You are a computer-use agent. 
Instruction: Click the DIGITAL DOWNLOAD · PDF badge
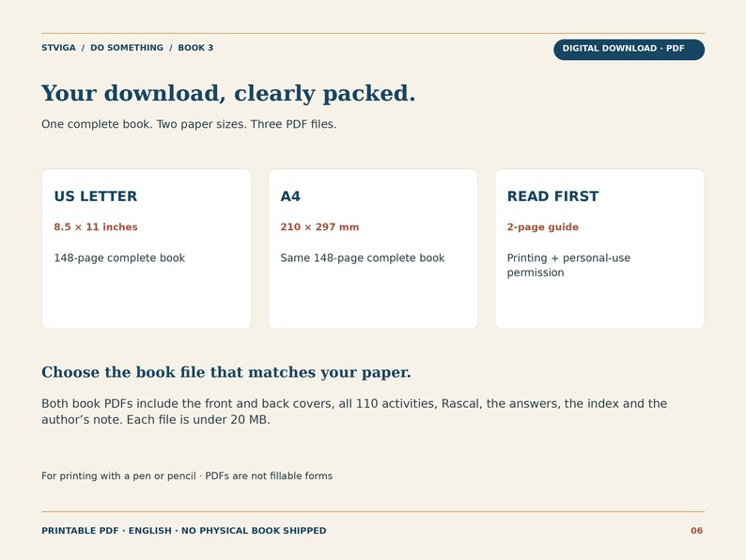coord(629,50)
